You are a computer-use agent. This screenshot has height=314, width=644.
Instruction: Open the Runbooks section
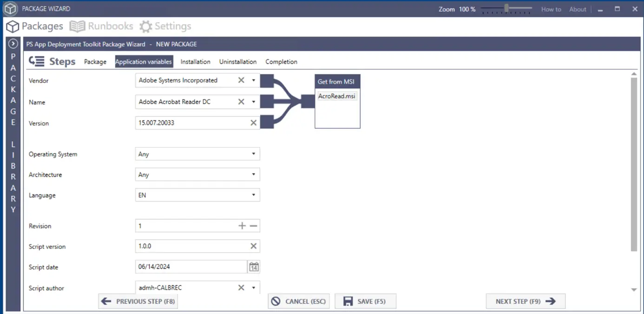(x=101, y=26)
